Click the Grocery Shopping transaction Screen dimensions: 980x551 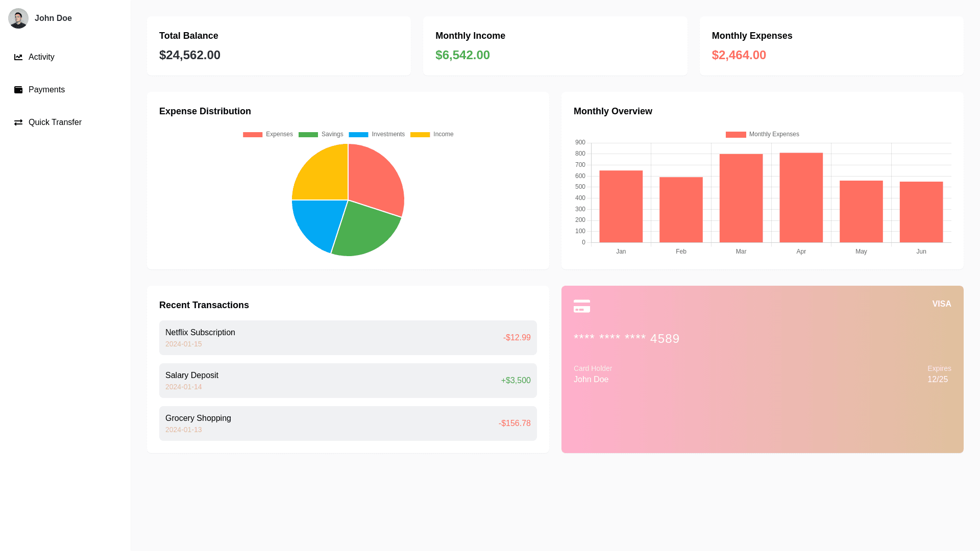pos(348,423)
